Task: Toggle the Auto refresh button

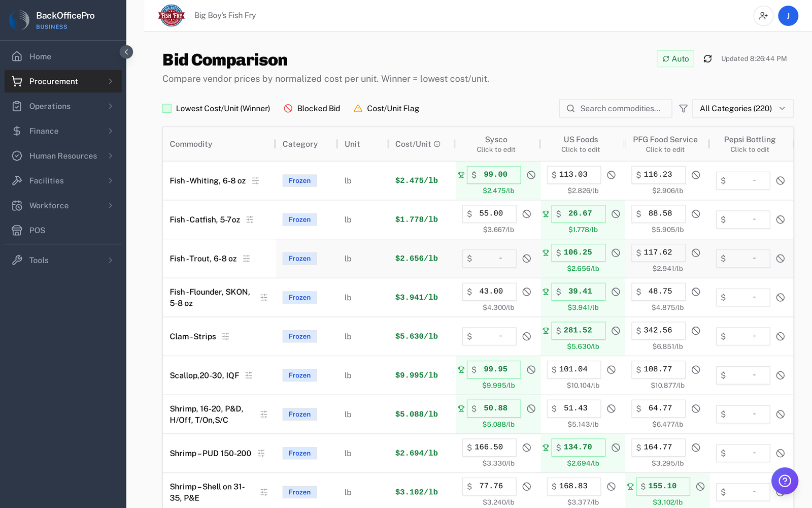Action: coord(675,59)
